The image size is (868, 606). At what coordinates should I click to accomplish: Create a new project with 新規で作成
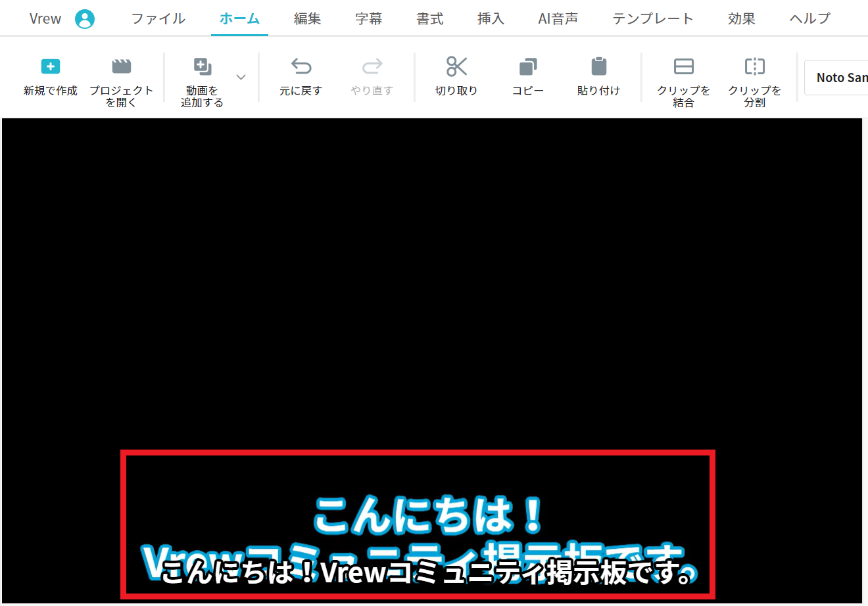(x=51, y=78)
